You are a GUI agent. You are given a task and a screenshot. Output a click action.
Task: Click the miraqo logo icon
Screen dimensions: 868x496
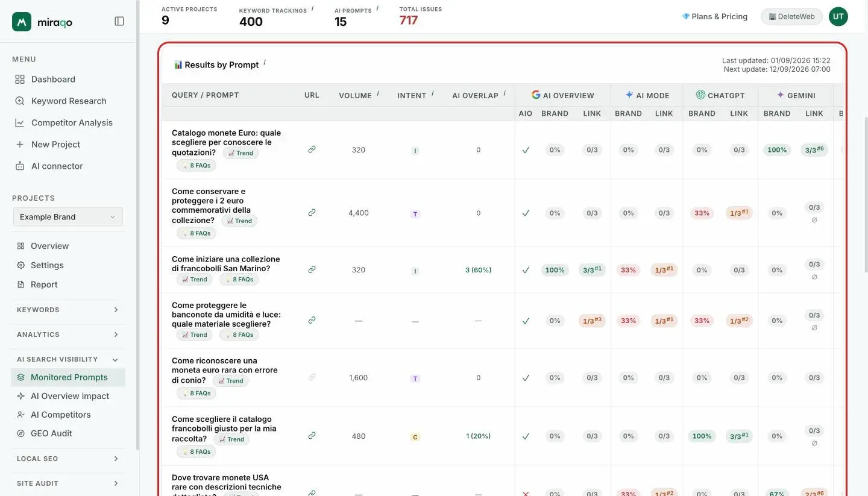point(22,22)
